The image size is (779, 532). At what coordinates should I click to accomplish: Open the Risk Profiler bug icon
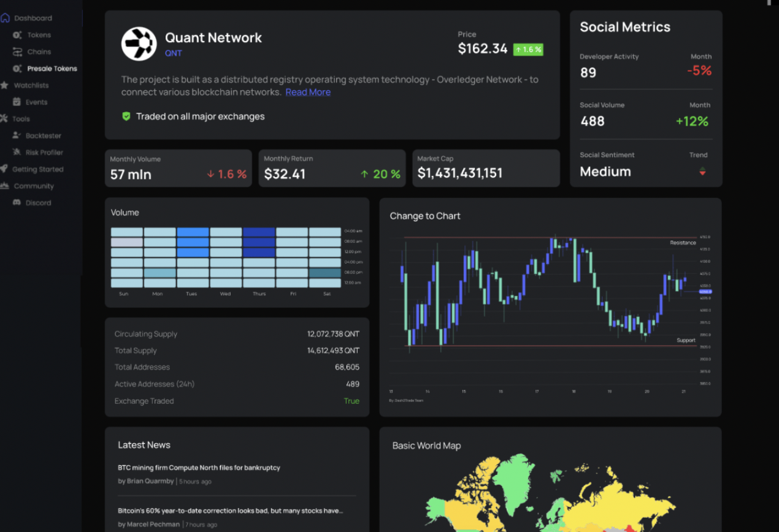pos(17,152)
